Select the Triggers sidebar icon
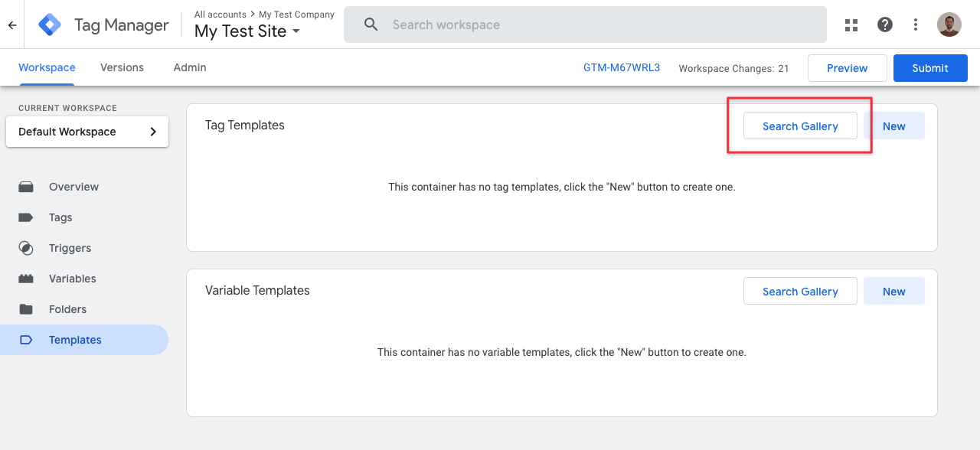Image resolution: width=980 pixels, height=450 pixels. 26,248
